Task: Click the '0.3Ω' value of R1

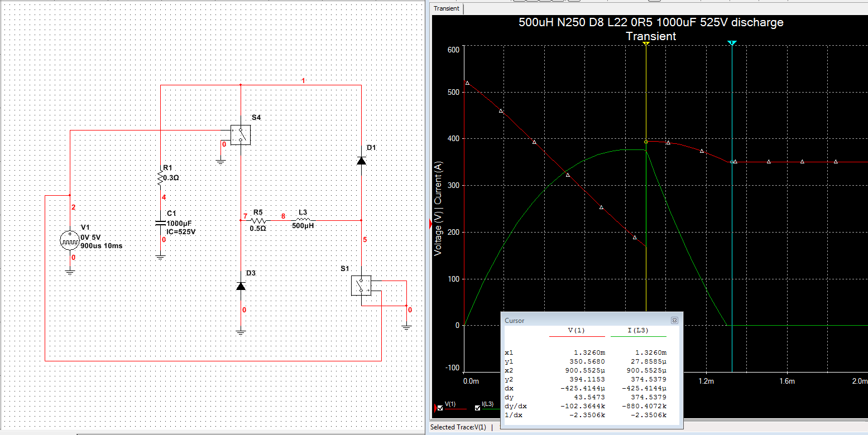Action: pos(171,178)
